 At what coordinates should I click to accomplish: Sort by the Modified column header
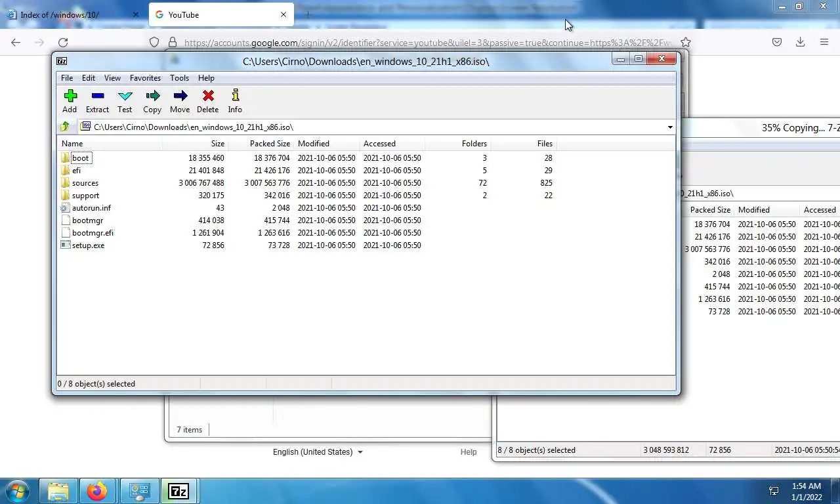coord(326,143)
